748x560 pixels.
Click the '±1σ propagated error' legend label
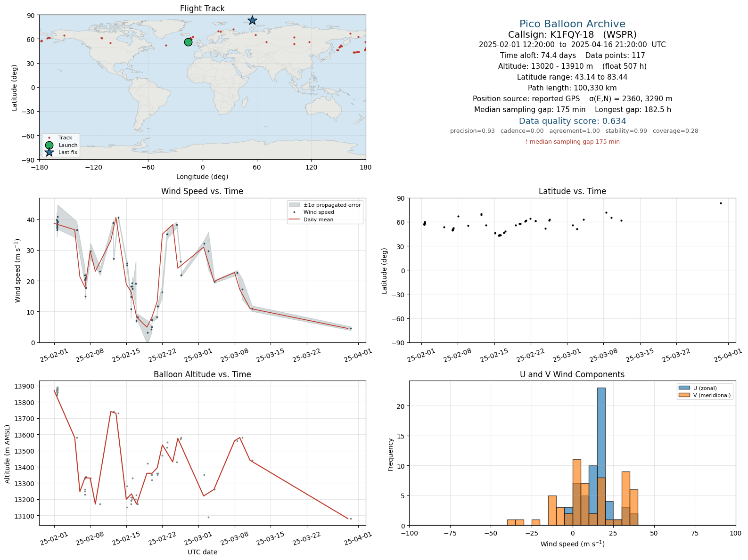[x=332, y=205]
